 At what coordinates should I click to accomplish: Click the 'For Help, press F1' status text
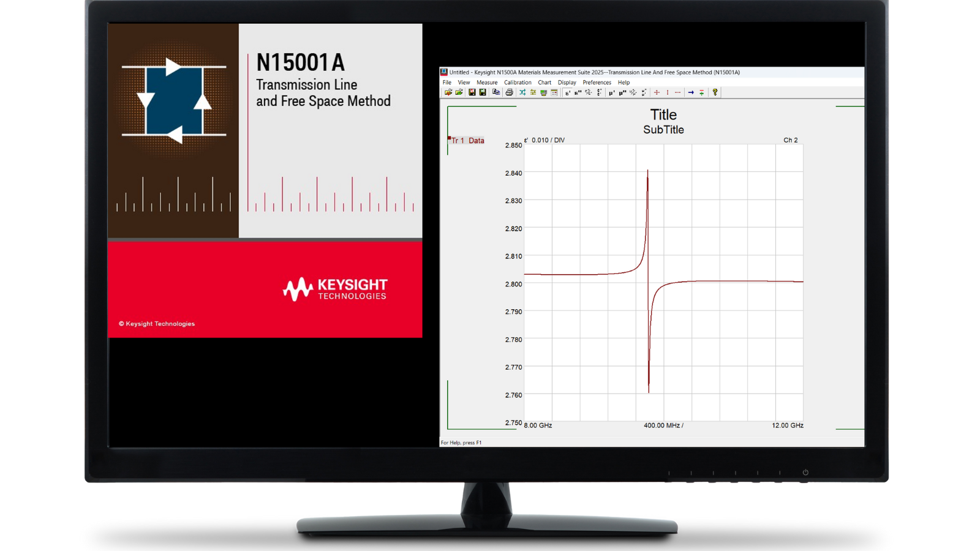(461, 443)
